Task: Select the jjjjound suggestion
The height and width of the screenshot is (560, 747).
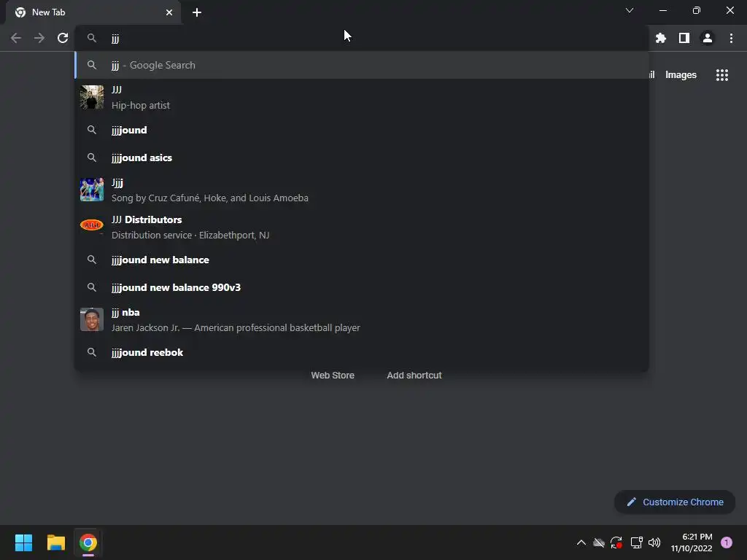Action: click(x=362, y=130)
